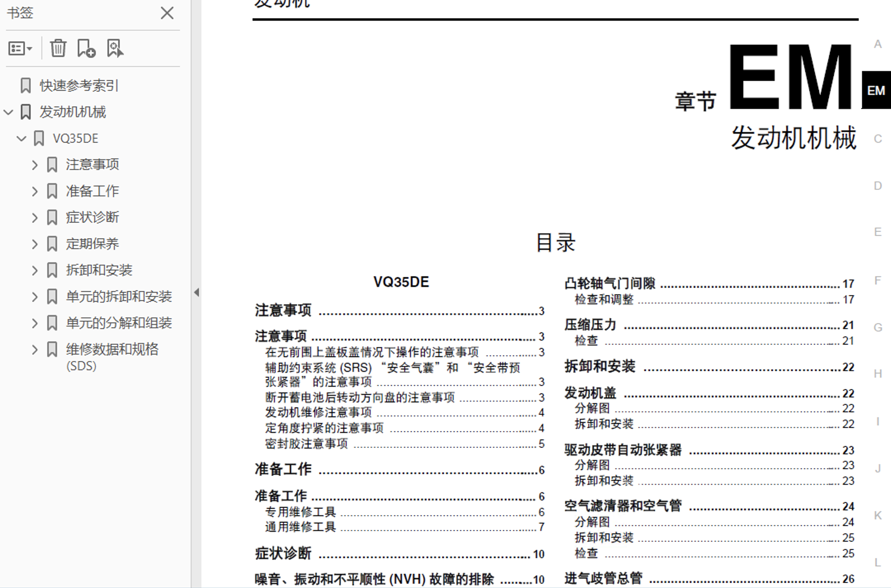891x588 pixels.
Task: Jump to section F index tab
Action: (x=878, y=281)
